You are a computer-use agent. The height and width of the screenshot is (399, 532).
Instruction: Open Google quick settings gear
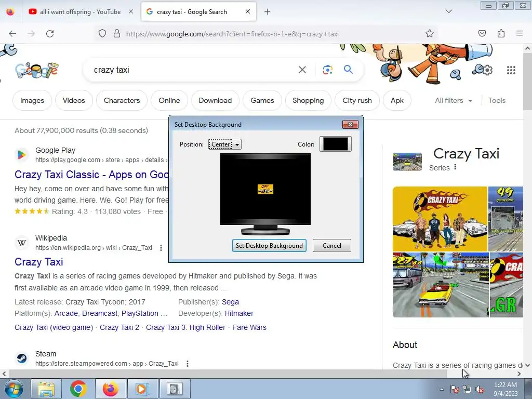487,70
